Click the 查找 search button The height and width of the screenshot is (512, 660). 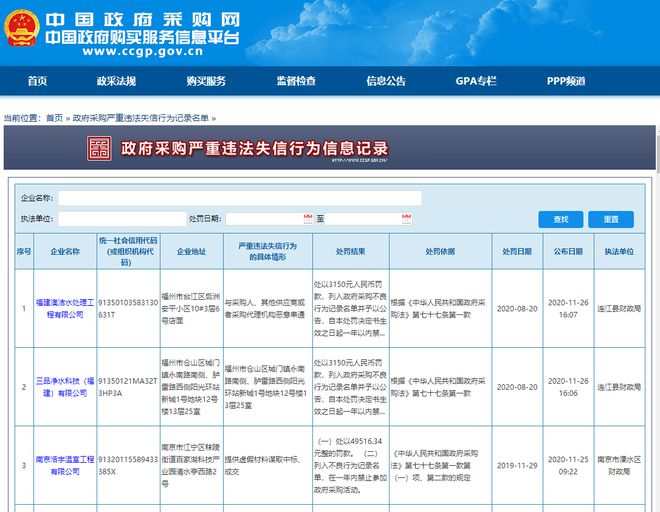561,219
